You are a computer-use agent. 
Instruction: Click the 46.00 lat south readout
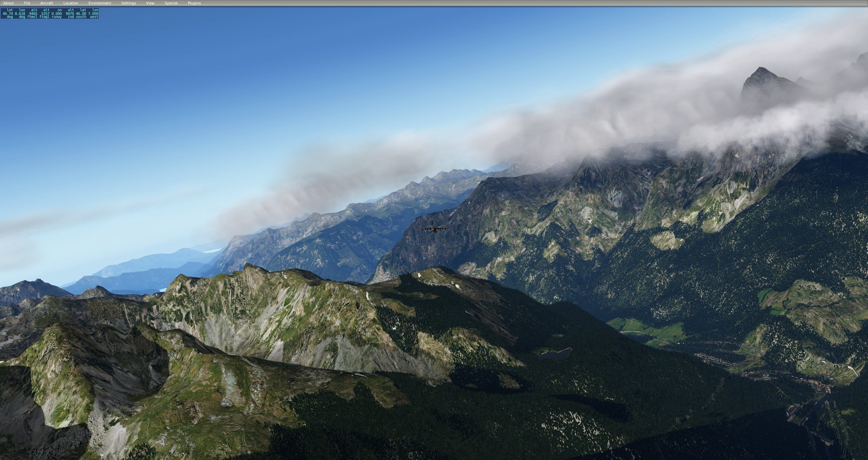(81, 14)
